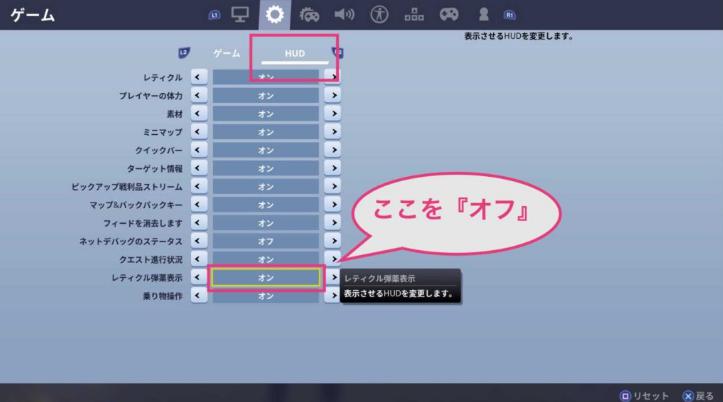Viewport: 723px width, 402px height.
Task: Toggle the ピックアップ戦利品ストリーム value field
Action: click(266, 186)
